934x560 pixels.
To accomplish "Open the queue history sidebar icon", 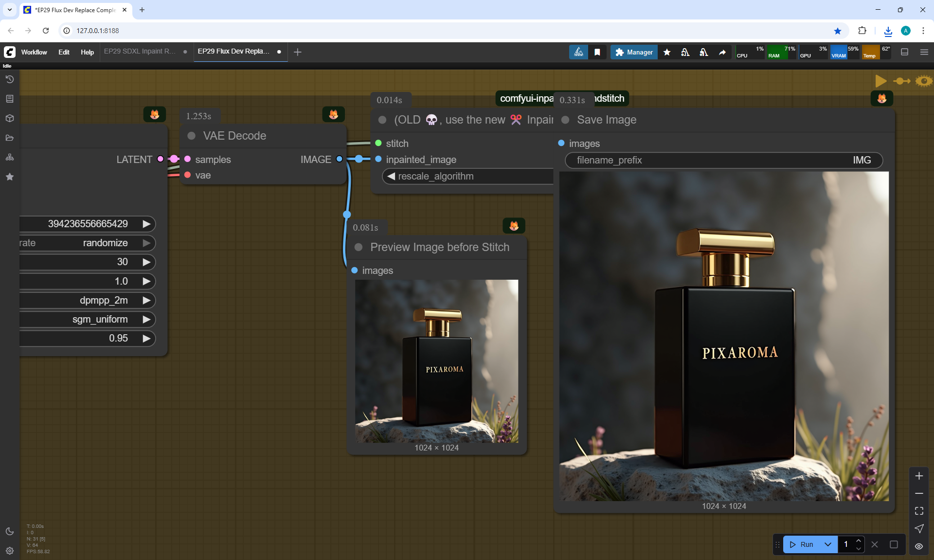I will tap(10, 79).
